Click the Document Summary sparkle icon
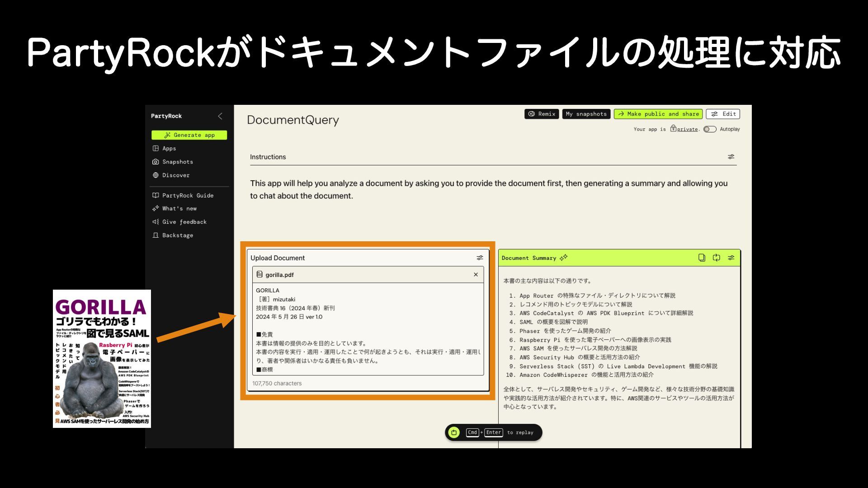 point(563,258)
